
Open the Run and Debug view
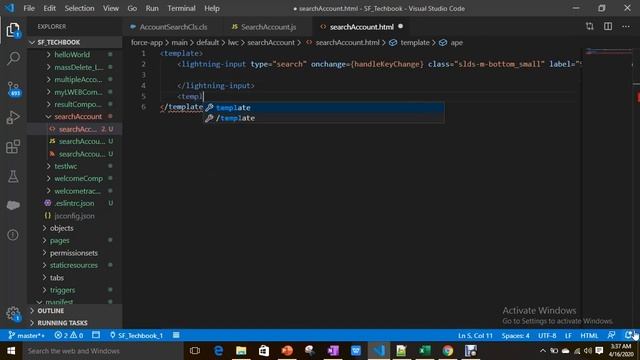[x=13, y=118]
